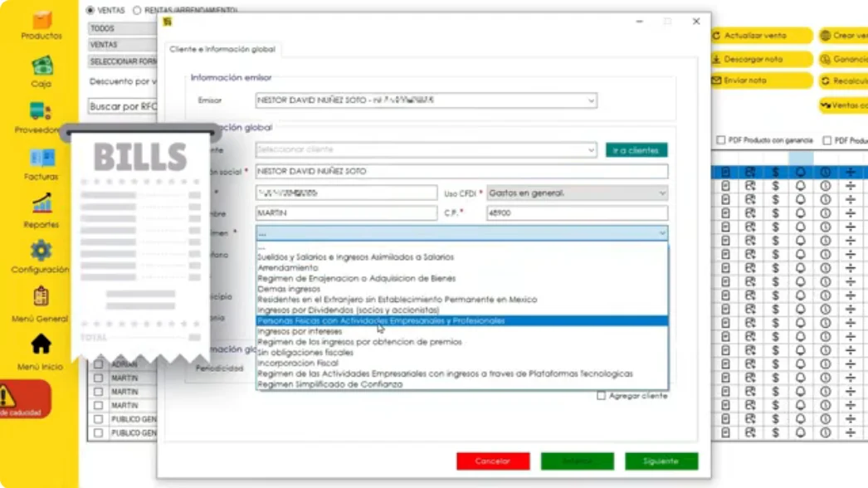Choose Personas Físicas con Actividades Empresariales option
Image resolution: width=868 pixels, height=488 pixels.
(x=462, y=320)
